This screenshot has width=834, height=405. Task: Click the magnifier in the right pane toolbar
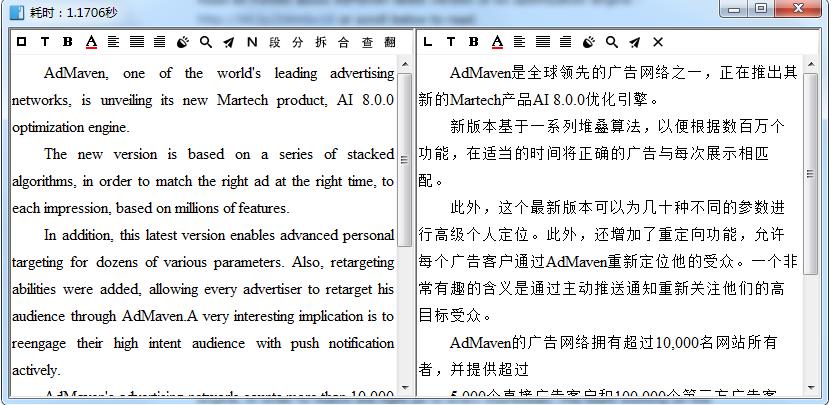click(611, 42)
